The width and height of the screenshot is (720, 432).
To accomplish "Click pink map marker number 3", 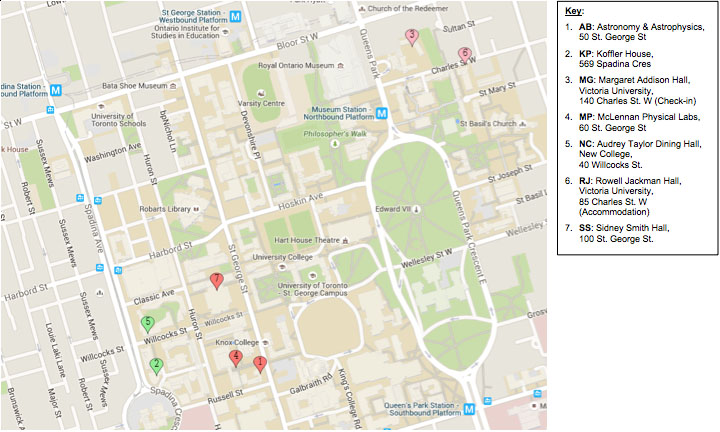I will pyautogui.click(x=412, y=37).
